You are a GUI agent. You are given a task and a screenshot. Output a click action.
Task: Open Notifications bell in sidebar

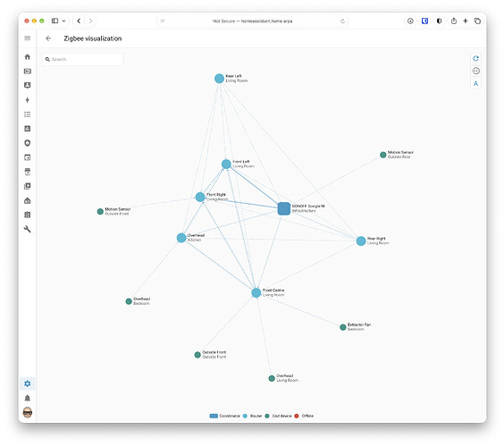click(x=28, y=398)
